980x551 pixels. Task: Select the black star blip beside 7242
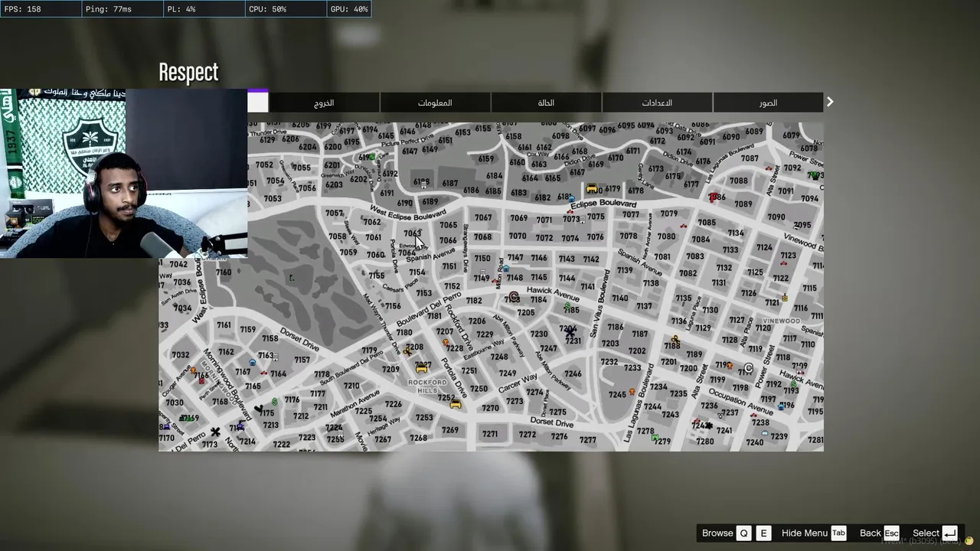[709, 425]
